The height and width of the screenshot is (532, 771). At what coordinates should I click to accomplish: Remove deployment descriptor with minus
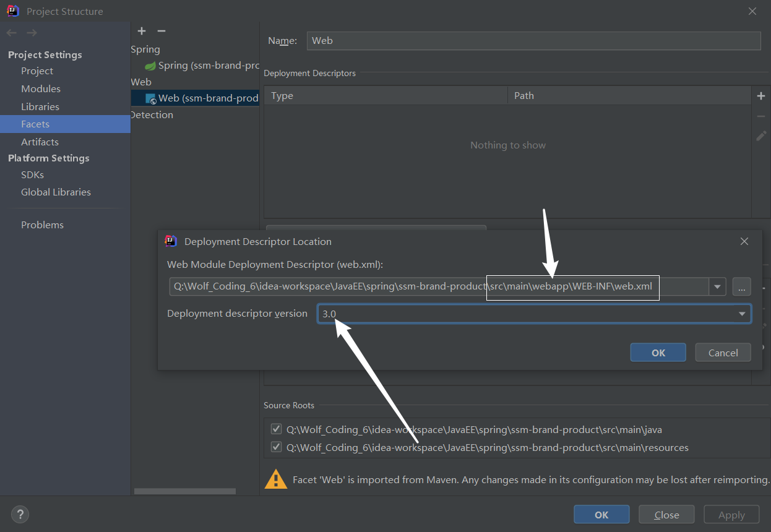pos(761,116)
